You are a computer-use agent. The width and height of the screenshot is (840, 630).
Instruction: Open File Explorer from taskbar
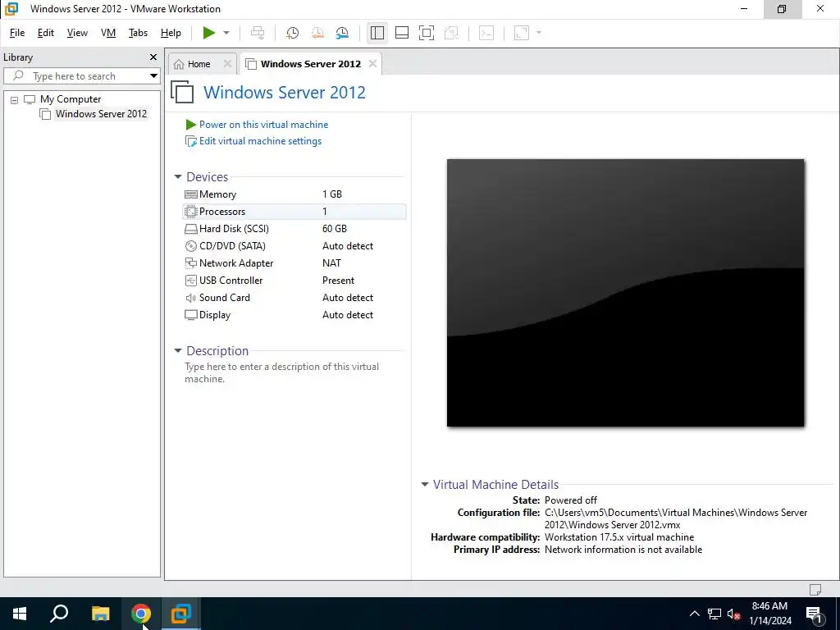point(100,614)
